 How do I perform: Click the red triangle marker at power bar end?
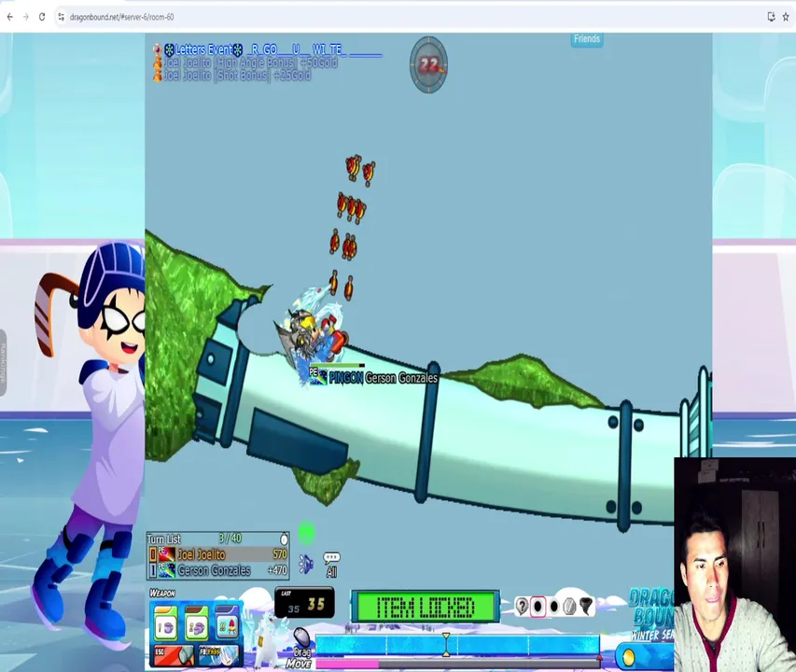[x=599, y=658]
